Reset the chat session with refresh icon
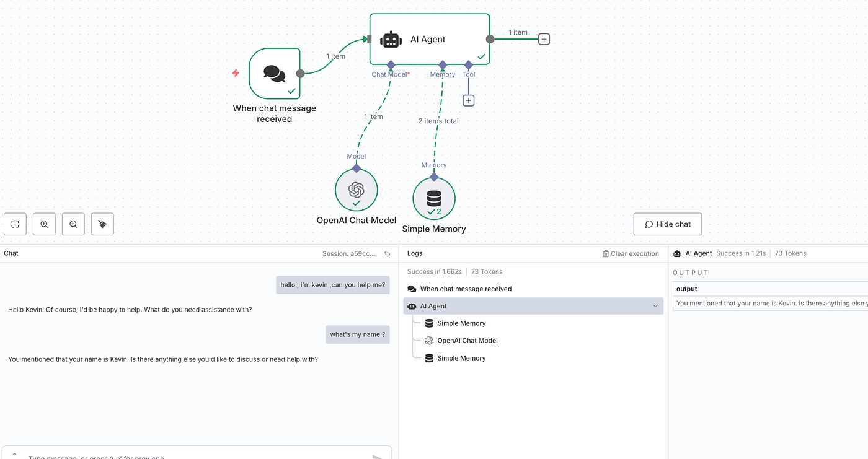 click(387, 254)
